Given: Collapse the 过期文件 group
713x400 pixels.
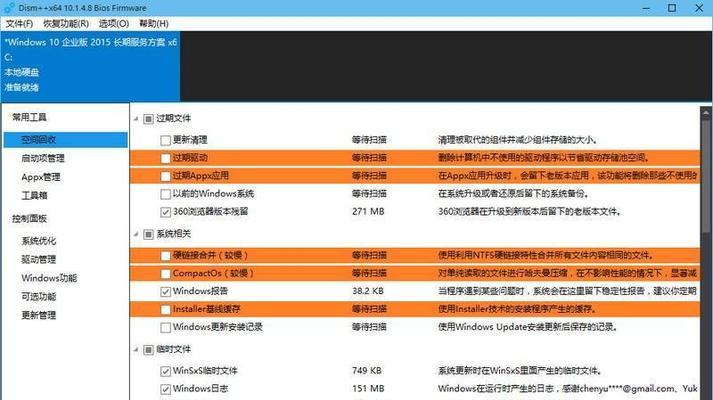Looking at the screenshot, I should tap(136, 119).
